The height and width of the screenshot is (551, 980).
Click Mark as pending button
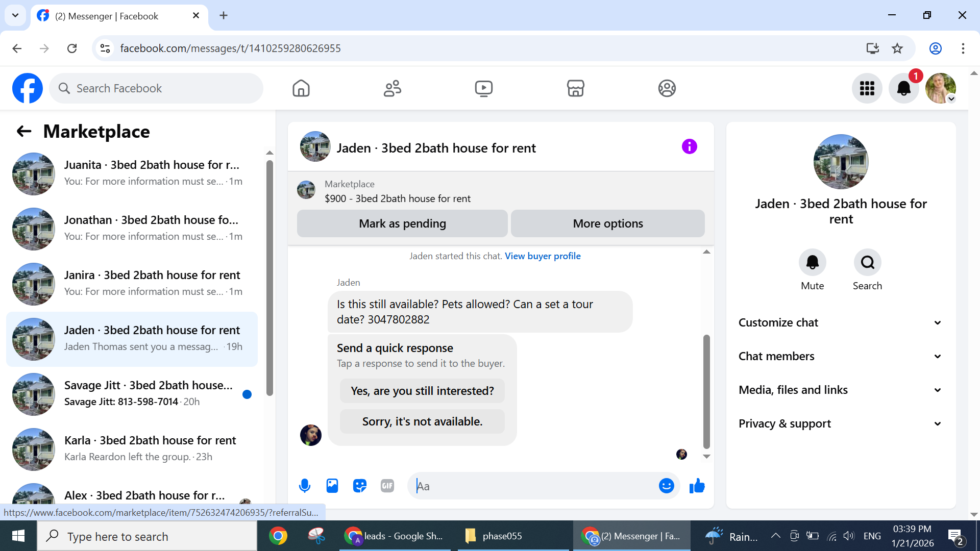[402, 223]
